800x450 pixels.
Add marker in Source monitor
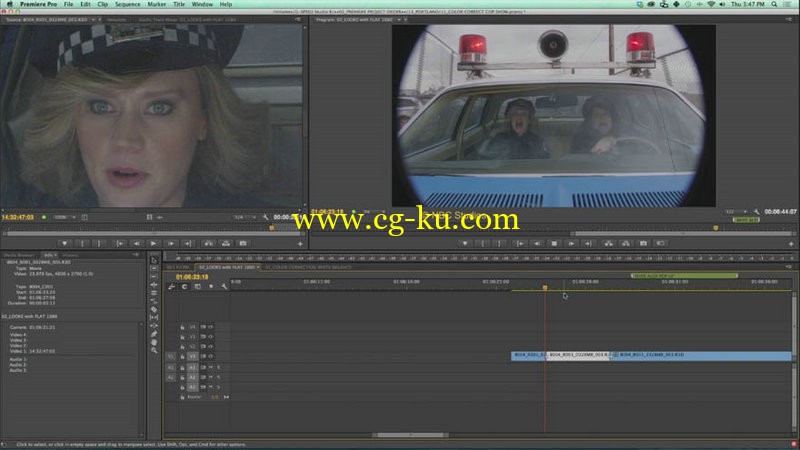click(x=64, y=244)
